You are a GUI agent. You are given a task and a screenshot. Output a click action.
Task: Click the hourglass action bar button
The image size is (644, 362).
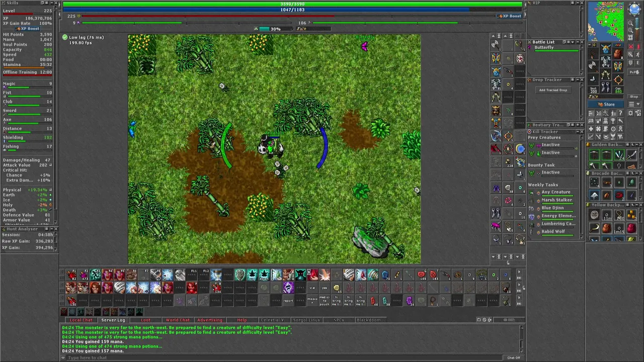coord(216,275)
